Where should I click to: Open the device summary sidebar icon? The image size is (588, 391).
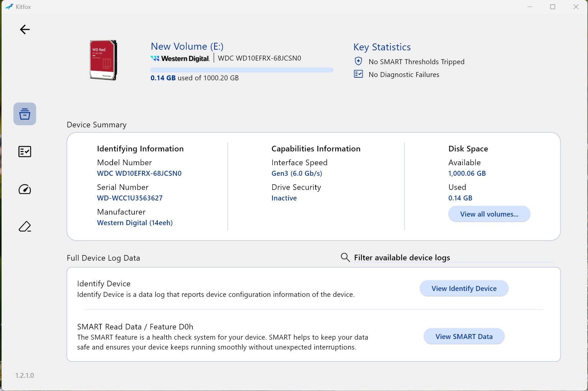click(25, 114)
